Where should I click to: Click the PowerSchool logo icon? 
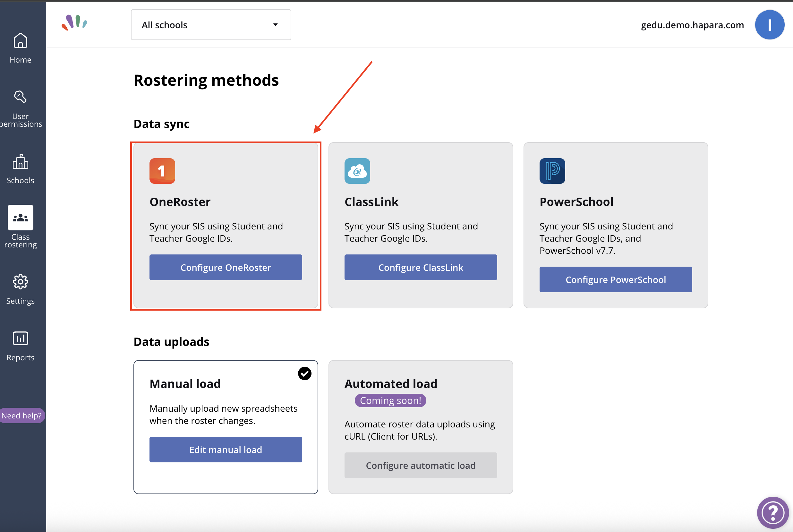click(x=552, y=171)
